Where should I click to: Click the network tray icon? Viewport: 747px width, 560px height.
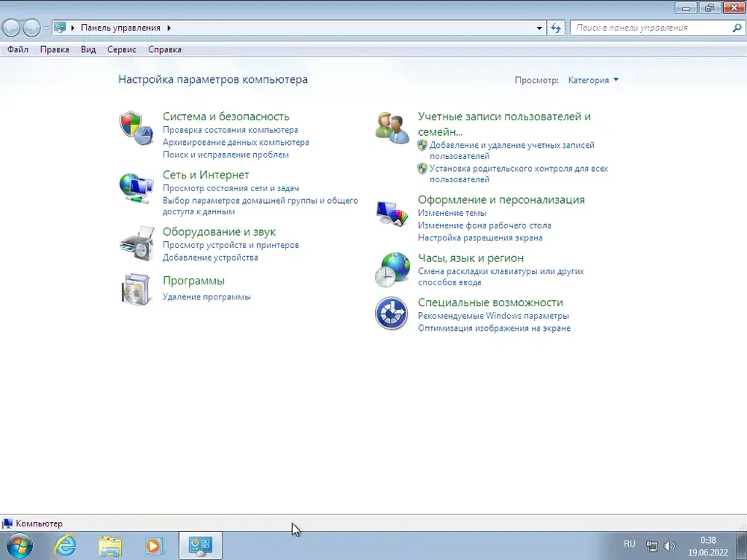pyautogui.click(x=651, y=546)
